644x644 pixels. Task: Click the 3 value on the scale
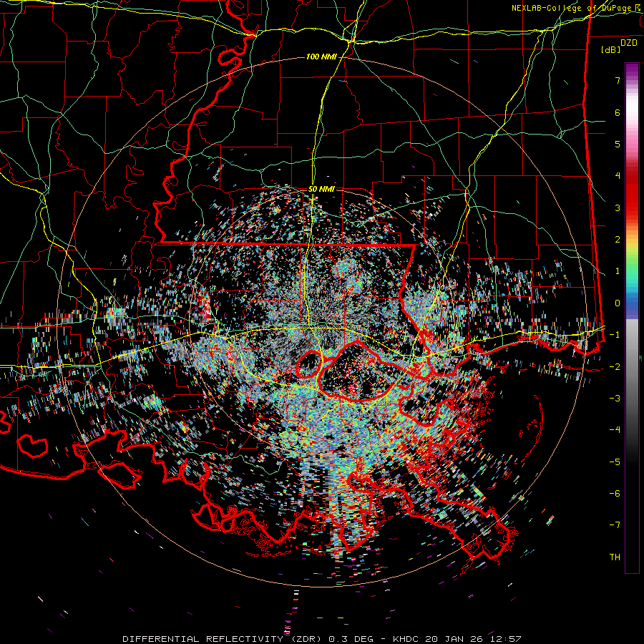pos(618,208)
